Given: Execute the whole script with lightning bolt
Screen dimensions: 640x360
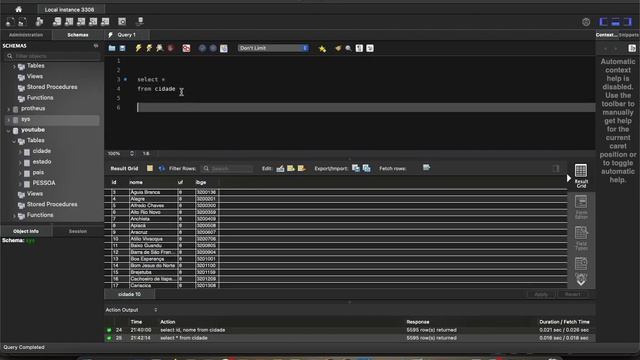Looking at the screenshot, I should coord(138,48).
